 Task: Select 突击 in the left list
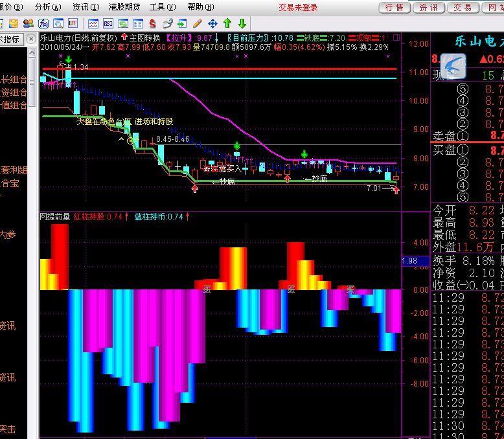(x=8, y=429)
